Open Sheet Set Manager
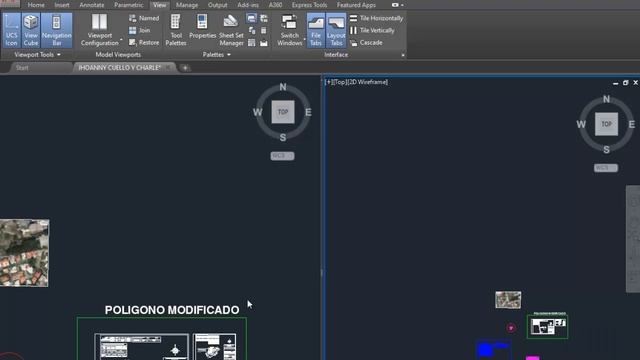This screenshot has height=360, width=640. [231, 30]
